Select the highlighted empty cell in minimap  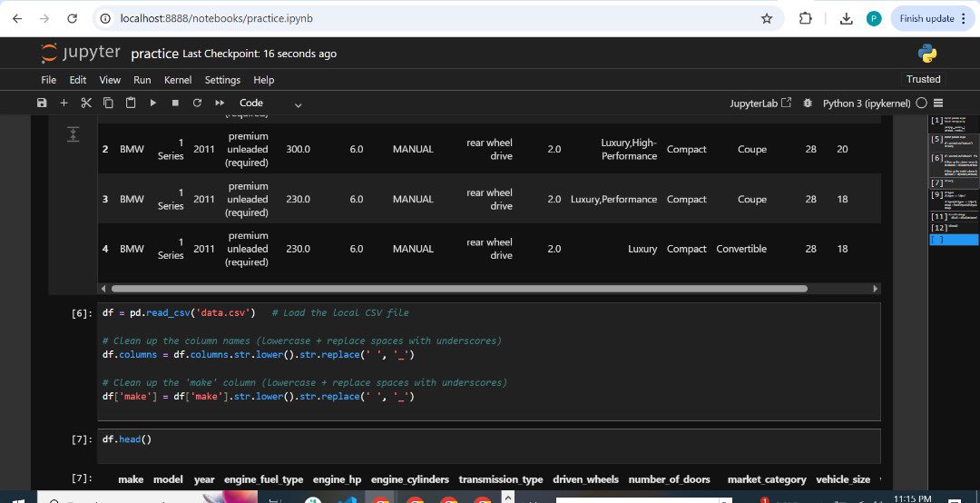[954, 240]
